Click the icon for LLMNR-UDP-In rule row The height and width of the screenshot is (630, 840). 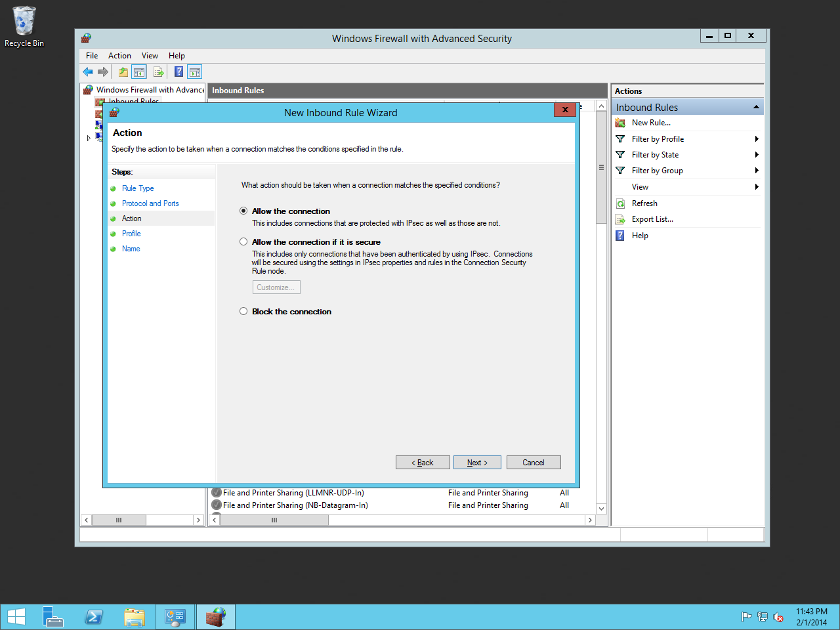tap(217, 493)
